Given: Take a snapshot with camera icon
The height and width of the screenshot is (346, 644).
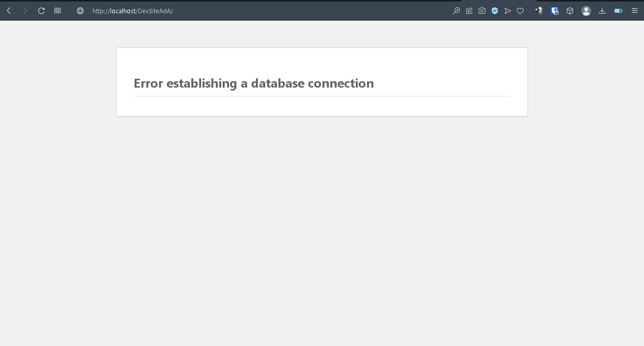Looking at the screenshot, I should point(482,11).
